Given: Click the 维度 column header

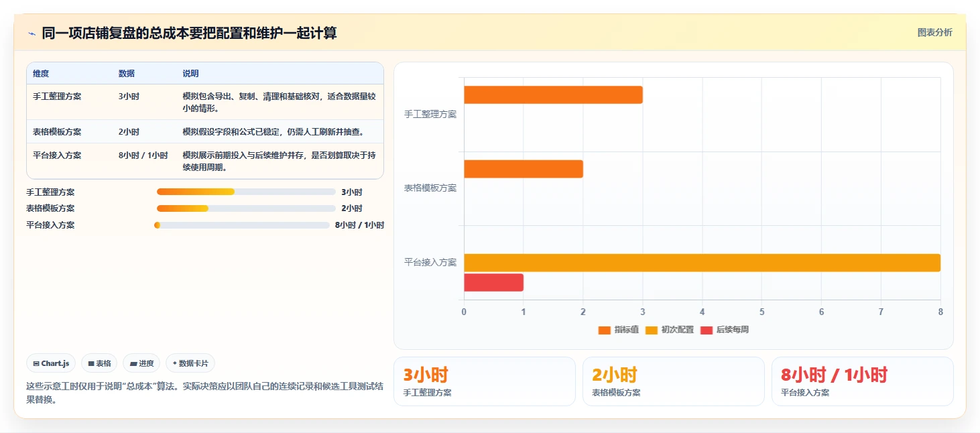Looking at the screenshot, I should [x=41, y=74].
